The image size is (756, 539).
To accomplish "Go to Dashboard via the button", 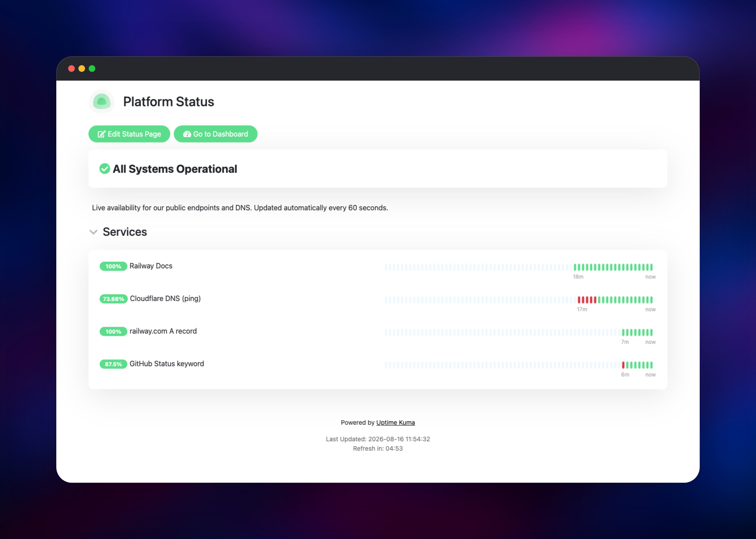I will pos(216,134).
